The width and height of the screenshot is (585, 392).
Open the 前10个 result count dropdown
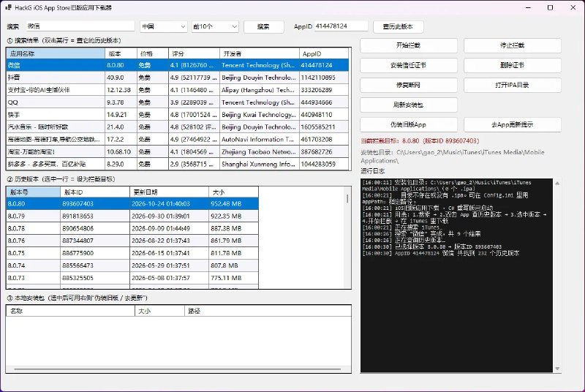(215, 26)
